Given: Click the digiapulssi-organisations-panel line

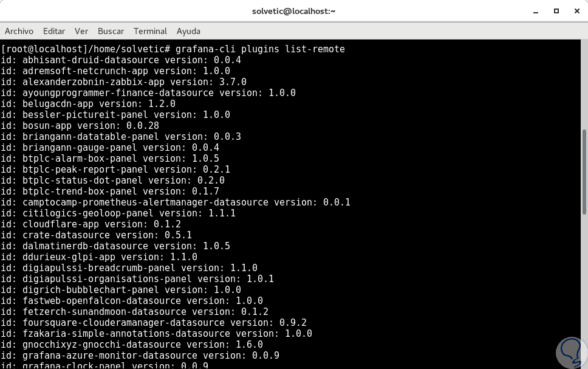Looking at the screenshot, I should pos(137,278).
